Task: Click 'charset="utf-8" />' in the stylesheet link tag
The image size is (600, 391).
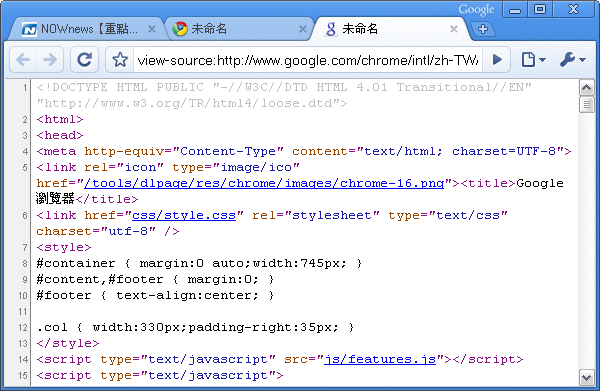Action: 108,231
